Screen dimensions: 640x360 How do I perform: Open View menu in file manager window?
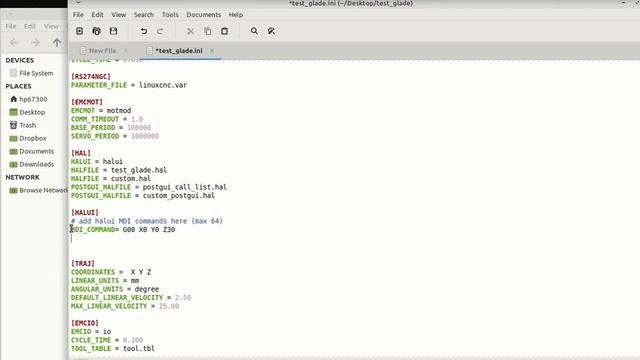51,26
